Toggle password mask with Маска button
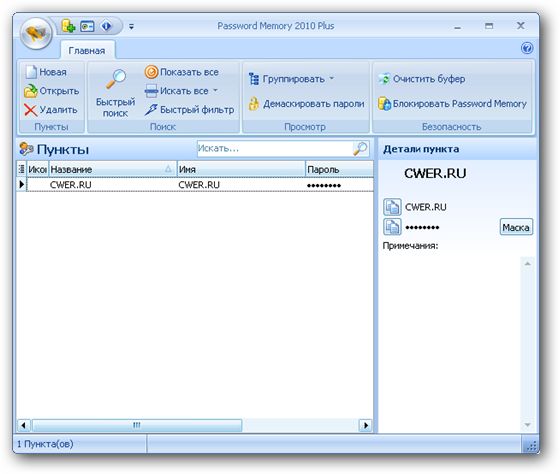560x474 pixels. (516, 227)
